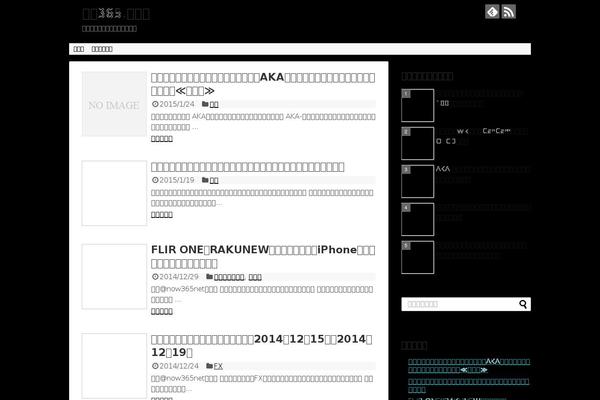This screenshot has width=600, height=400.
Task: Open popular post title starting with AKA
Action: (x=483, y=174)
